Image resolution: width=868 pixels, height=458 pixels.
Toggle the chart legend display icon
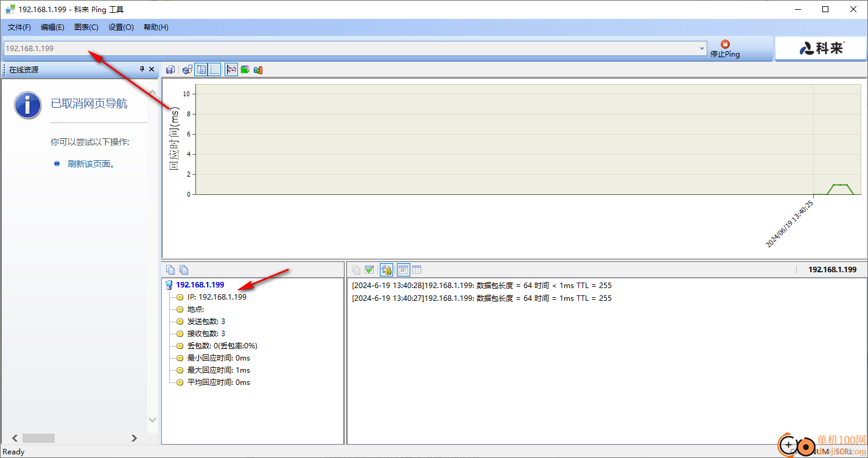point(201,70)
